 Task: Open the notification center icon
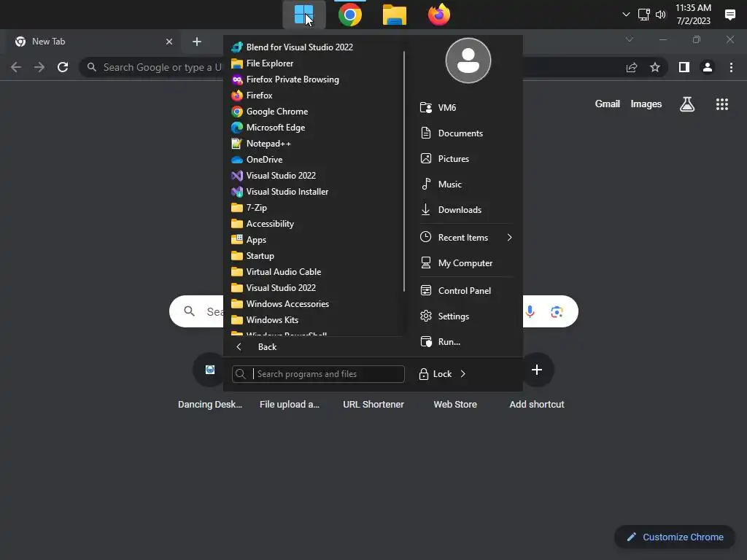click(729, 15)
